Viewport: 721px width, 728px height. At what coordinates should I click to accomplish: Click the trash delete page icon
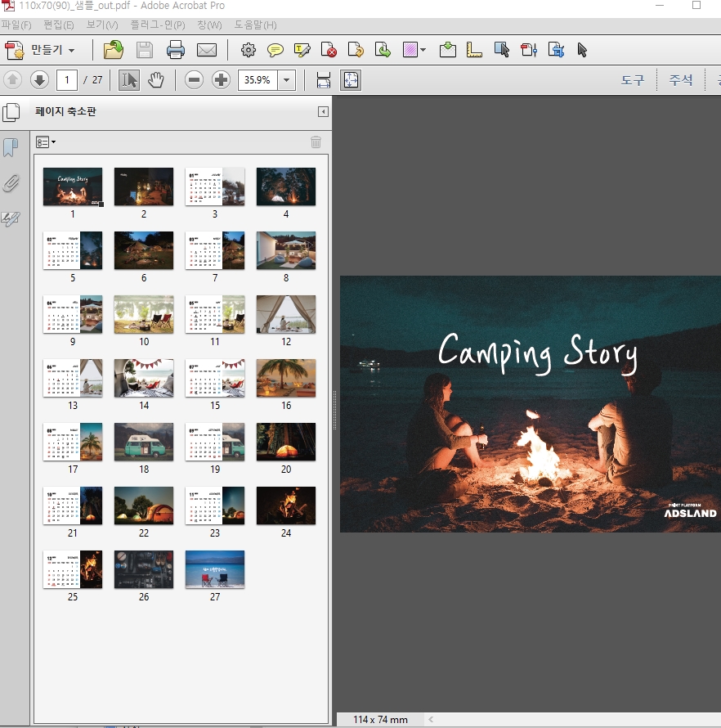(316, 142)
